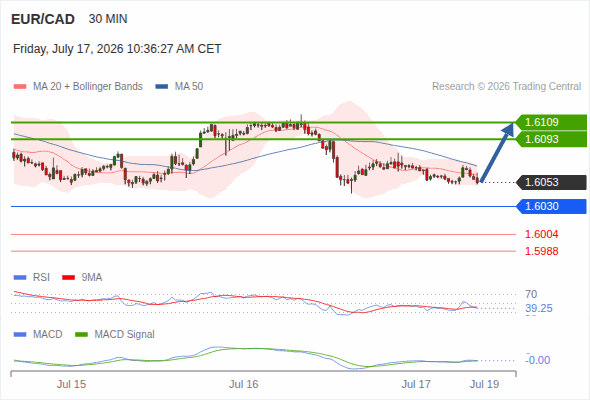The width and height of the screenshot is (590, 400).
Task: Click the MACD Signal green swatch
Action: point(81,335)
